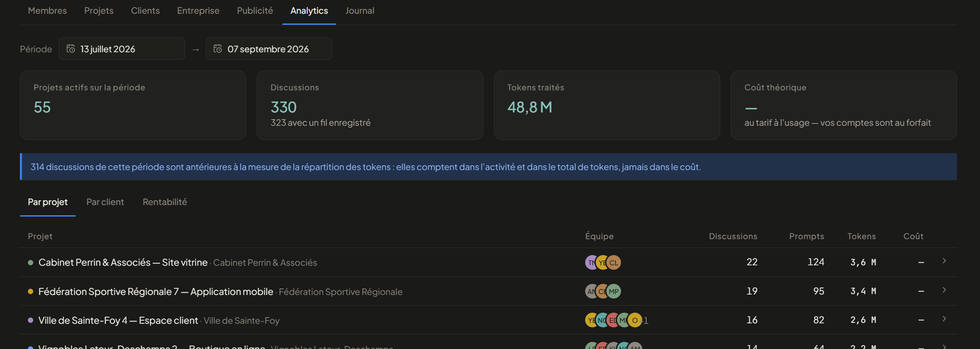
Task: Sort by the Tokens column header
Action: pos(862,237)
